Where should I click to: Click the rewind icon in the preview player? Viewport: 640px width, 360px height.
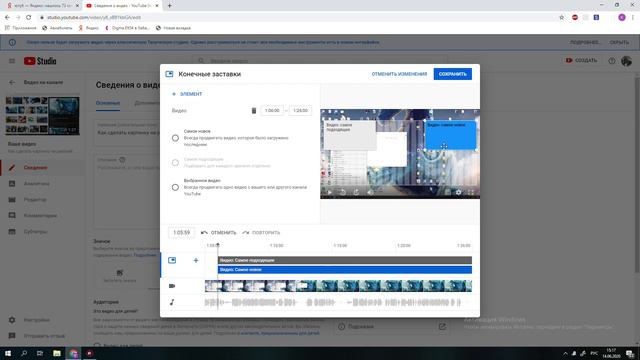(x=343, y=192)
